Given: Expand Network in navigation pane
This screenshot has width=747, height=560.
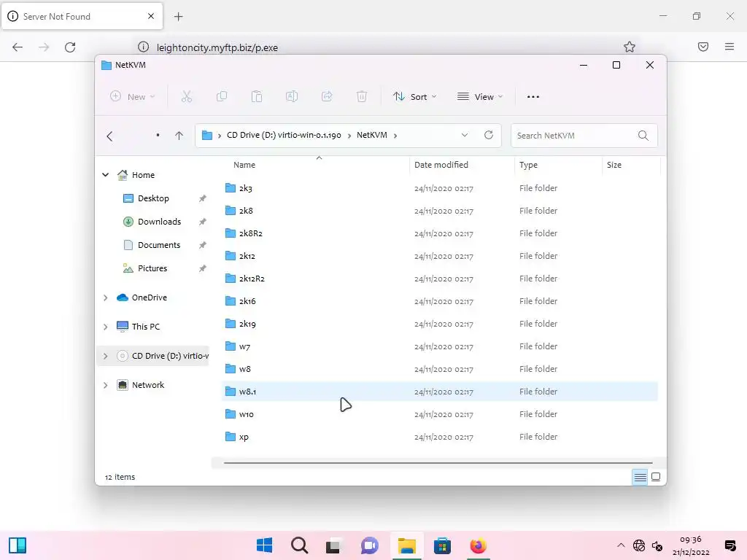Looking at the screenshot, I should (x=105, y=385).
